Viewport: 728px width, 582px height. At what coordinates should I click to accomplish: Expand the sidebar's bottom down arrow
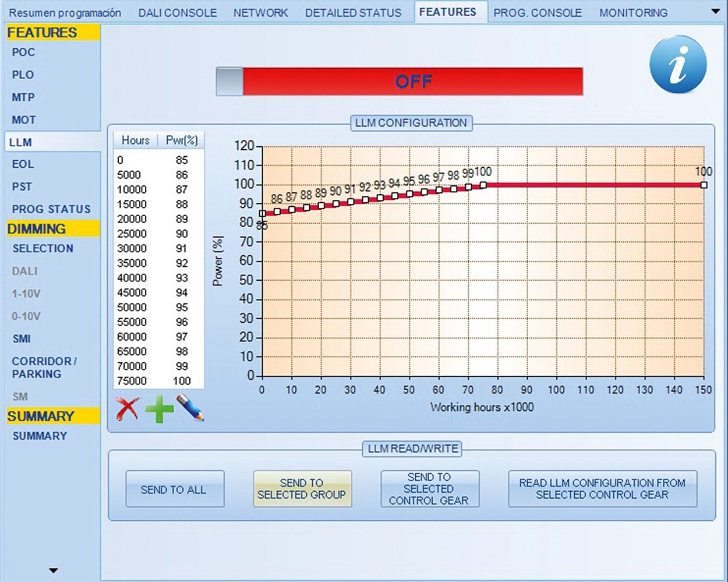click(53, 570)
